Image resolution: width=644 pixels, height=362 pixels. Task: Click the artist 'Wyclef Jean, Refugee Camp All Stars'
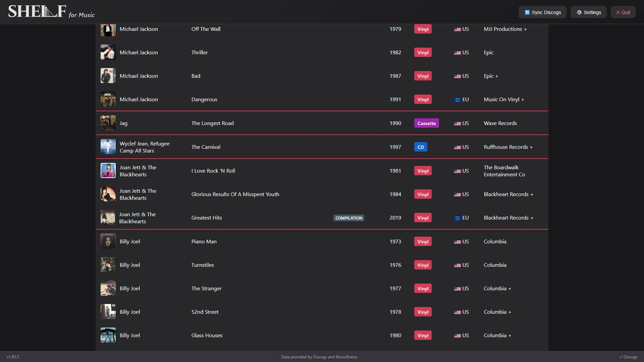point(145,147)
